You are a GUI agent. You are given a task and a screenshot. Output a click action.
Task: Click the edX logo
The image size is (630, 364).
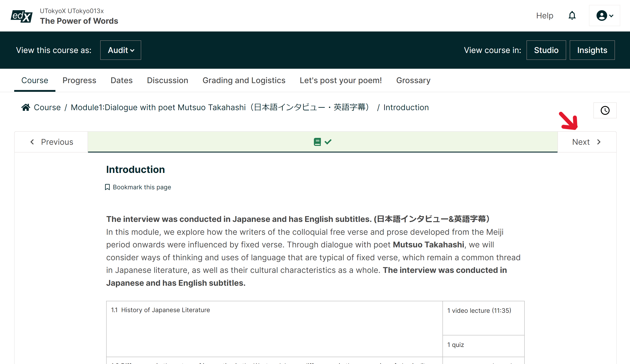point(22,16)
